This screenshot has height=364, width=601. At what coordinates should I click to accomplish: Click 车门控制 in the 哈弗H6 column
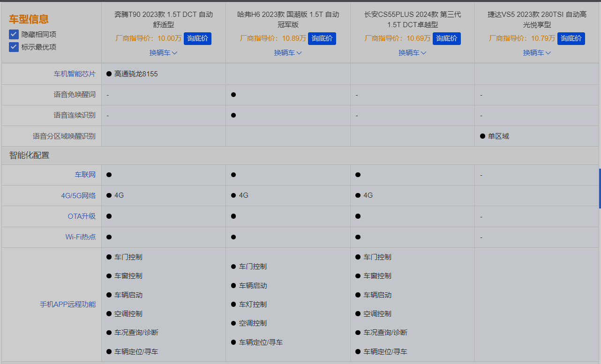point(253,267)
